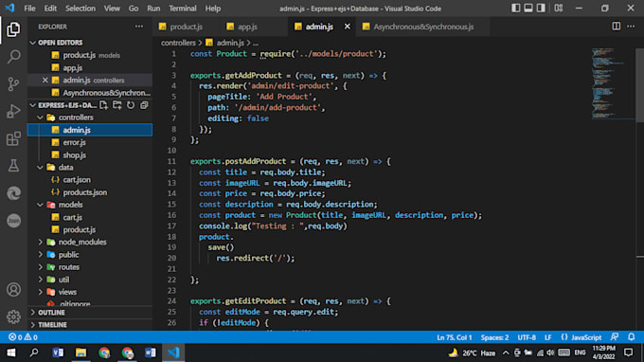Viewport: 644px width, 362px height.
Task: Collapse all folders in explorer
Action: tap(144, 105)
